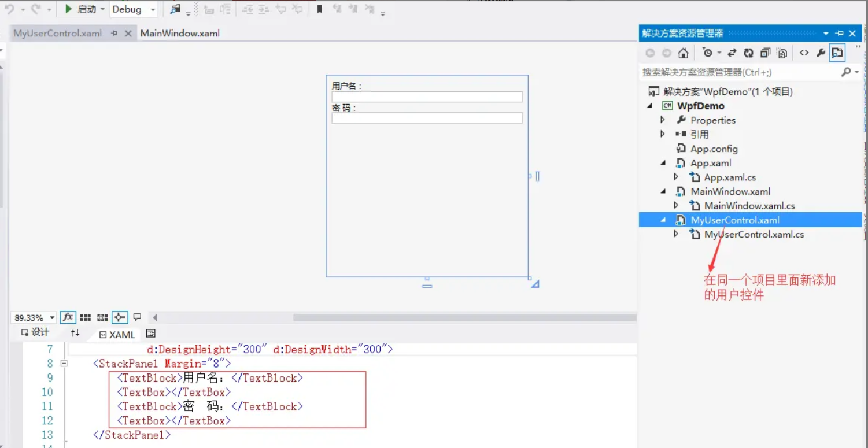This screenshot has width=868, height=448.
Task: Click the swap panes arrows button
Action: [x=75, y=334]
